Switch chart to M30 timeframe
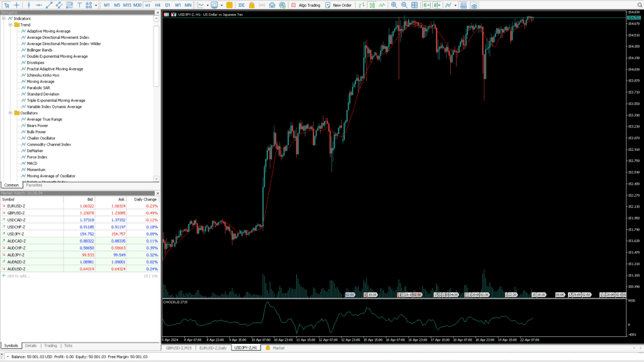The image size is (644, 362). (137, 5)
